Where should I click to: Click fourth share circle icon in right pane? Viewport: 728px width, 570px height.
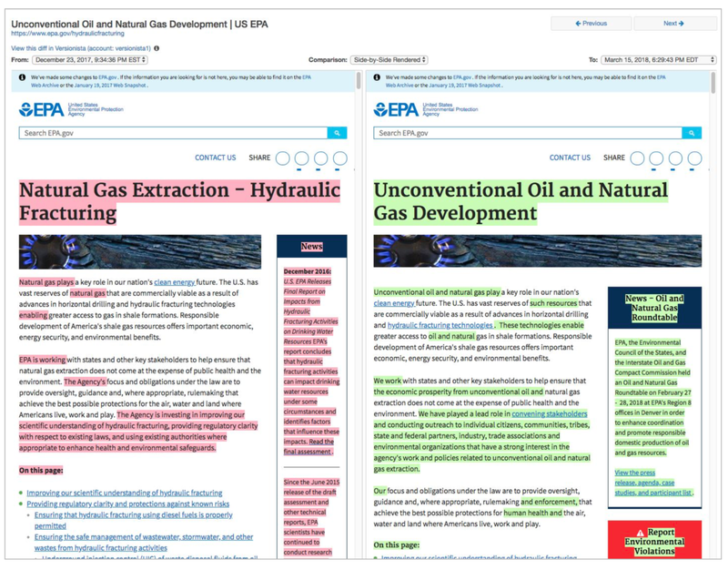click(695, 158)
